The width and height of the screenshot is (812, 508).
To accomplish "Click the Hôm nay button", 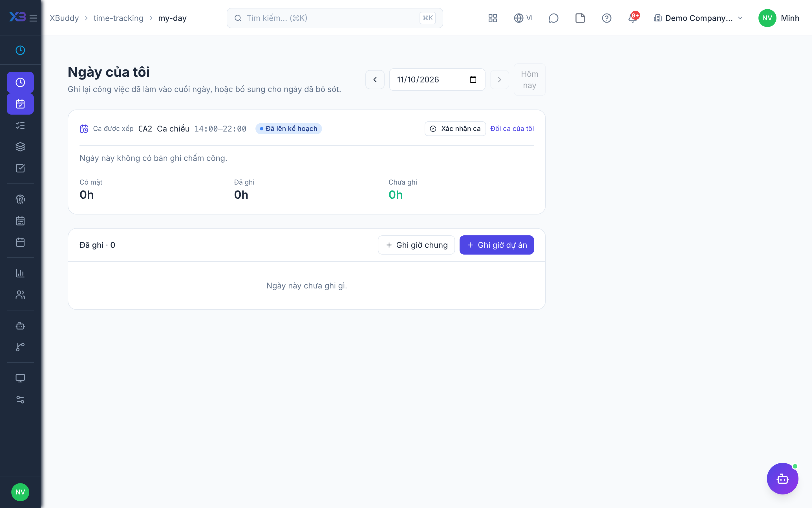I will pos(529,80).
